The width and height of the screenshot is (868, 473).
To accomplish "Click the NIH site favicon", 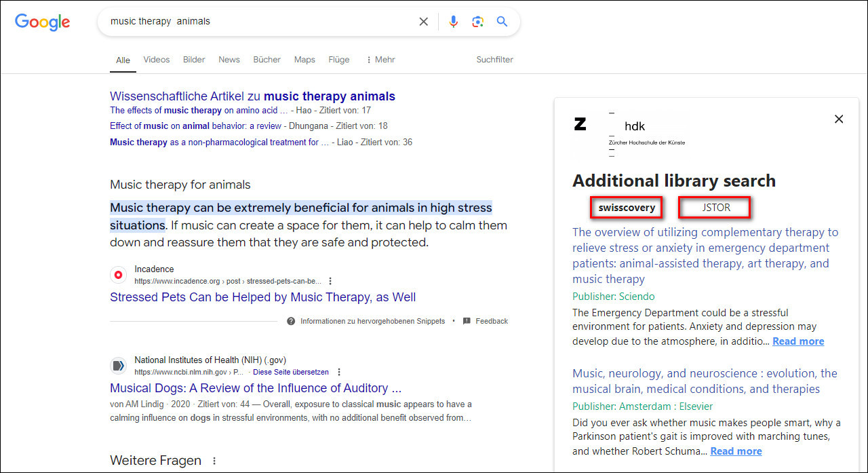I will (x=119, y=366).
